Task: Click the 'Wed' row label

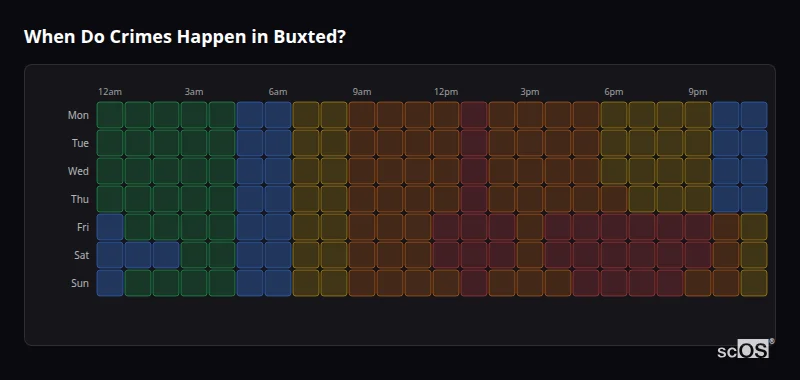Action: click(x=78, y=171)
